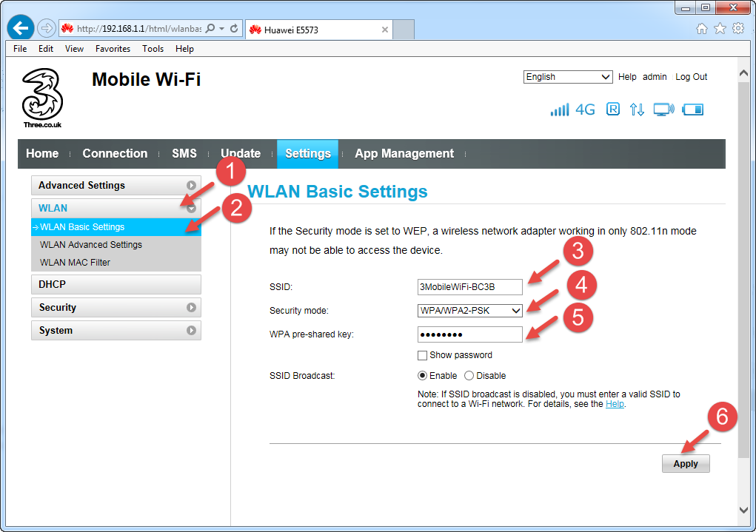Click the vertical scrollbar thumb
756x532 pixels.
(x=743, y=270)
